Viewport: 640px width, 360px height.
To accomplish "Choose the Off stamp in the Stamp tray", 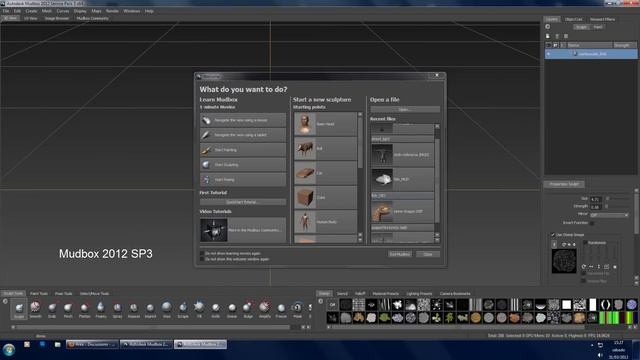I will tap(333, 304).
